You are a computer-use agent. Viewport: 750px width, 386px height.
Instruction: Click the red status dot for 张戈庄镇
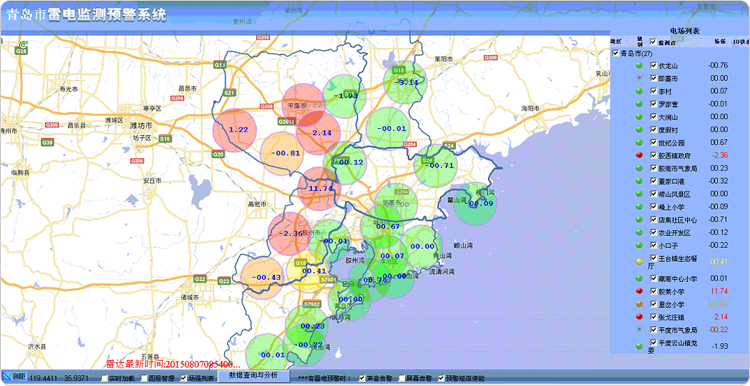[x=639, y=317]
